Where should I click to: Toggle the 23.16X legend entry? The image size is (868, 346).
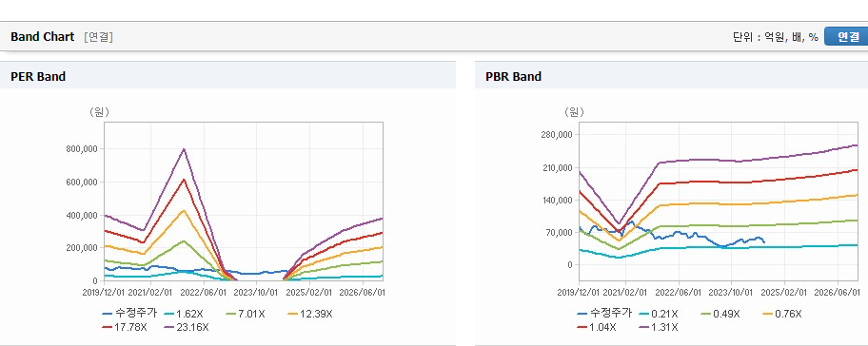pyautogui.click(x=186, y=327)
